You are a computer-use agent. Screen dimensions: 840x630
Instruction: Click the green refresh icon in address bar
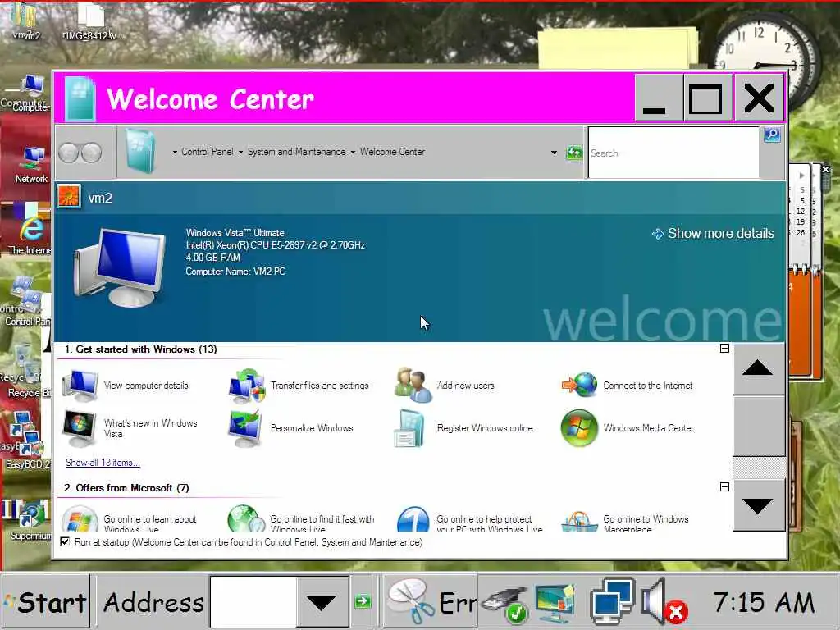(573, 153)
